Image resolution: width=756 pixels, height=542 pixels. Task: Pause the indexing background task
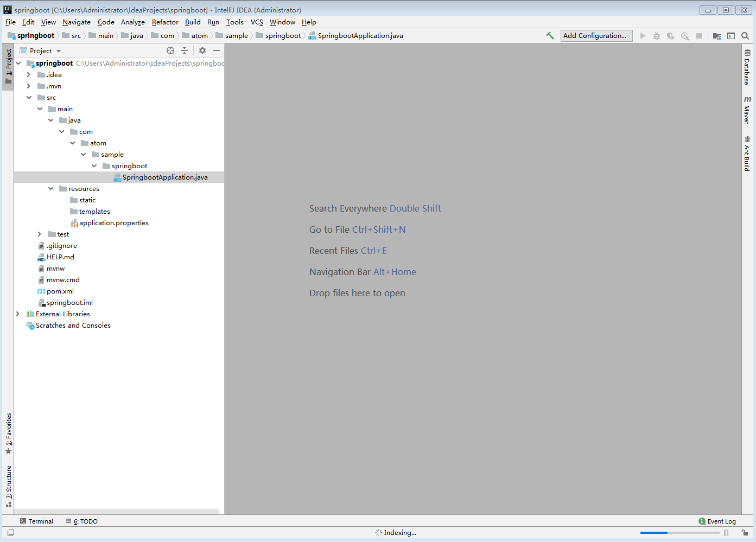point(726,533)
